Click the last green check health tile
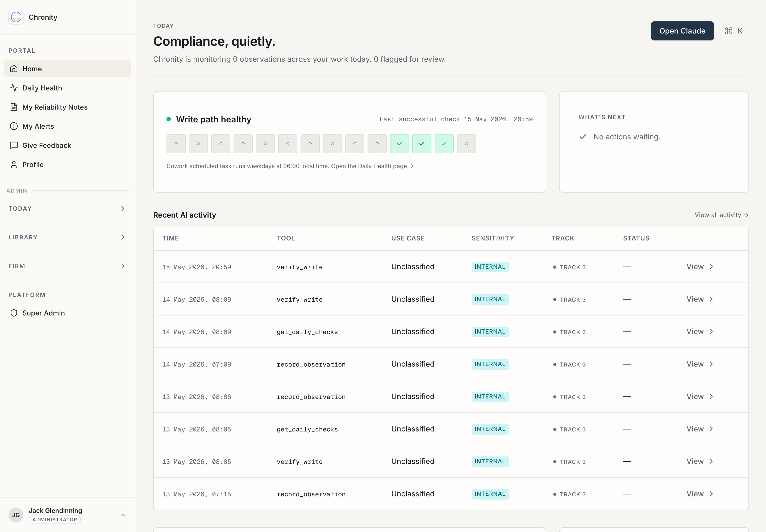766x532 pixels. (x=444, y=144)
